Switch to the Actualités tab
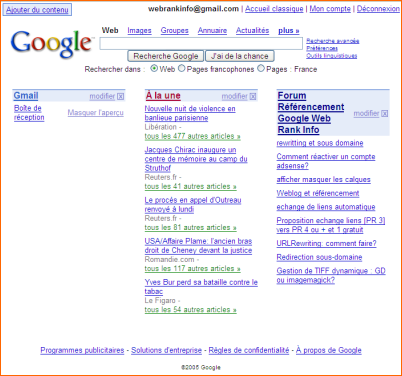The height and width of the screenshot is (376, 402). click(x=252, y=31)
